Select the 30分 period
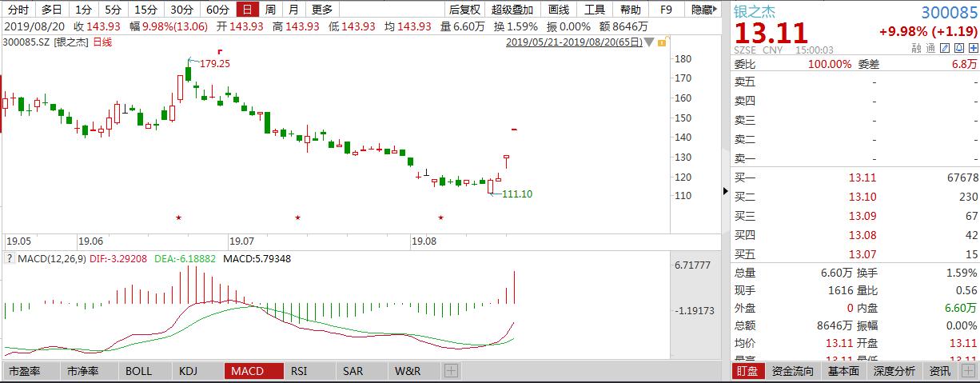This screenshot has width=980, height=383. point(182,10)
